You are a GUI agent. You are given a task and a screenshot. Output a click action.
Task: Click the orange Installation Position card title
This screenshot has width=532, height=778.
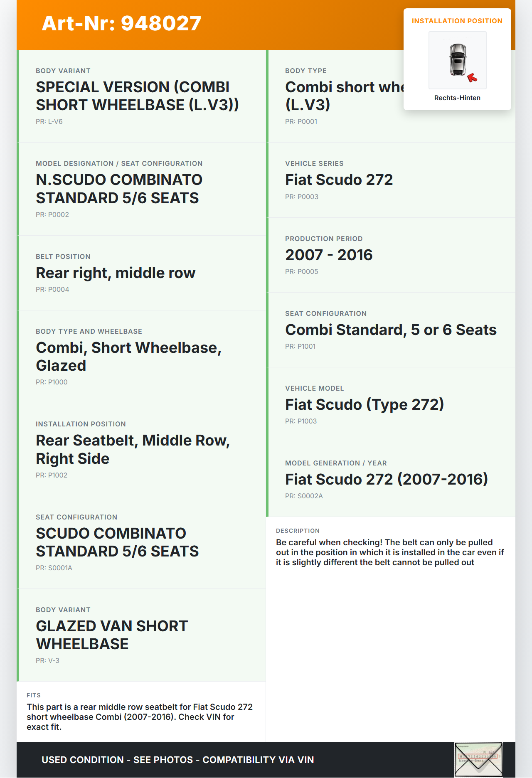click(457, 21)
